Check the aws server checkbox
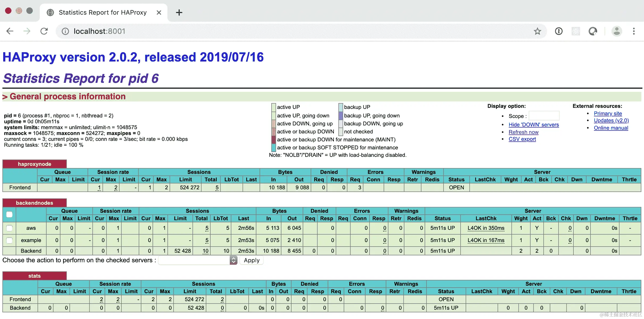This screenshot has width=644, height=319. pos(9,228)
